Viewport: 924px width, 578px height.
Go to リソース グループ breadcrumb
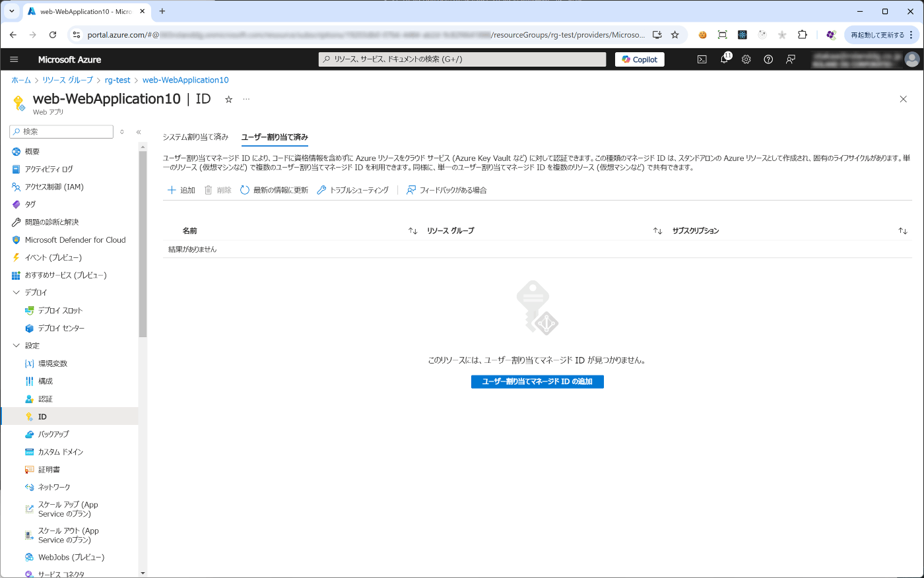pos(67,80)
